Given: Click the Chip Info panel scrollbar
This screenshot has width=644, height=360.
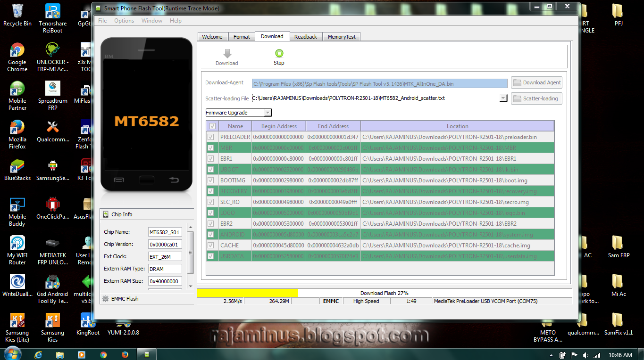Looking at the screenshot, I should pyautogui.click(x=190, y=256).
